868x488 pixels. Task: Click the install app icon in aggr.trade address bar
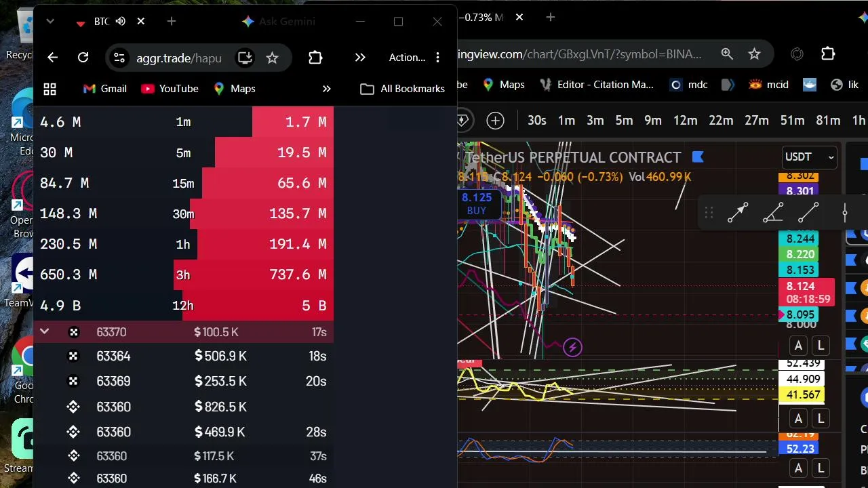(x=245, y=58)
